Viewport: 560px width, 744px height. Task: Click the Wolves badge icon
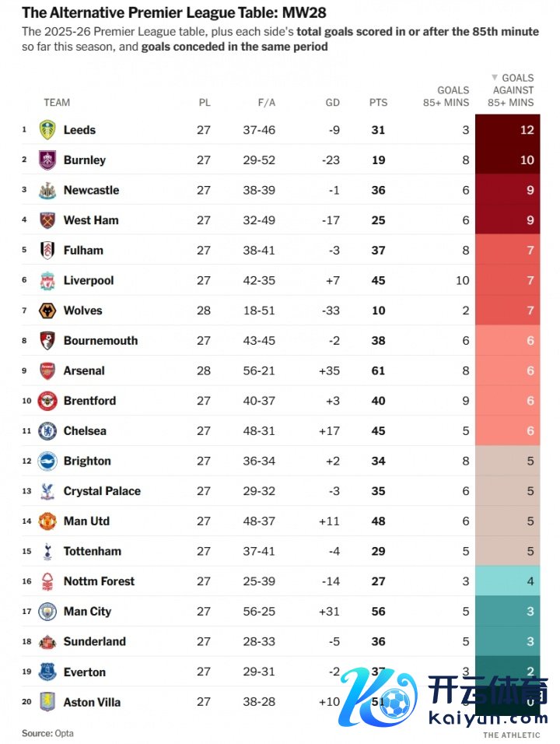(47, 311)
